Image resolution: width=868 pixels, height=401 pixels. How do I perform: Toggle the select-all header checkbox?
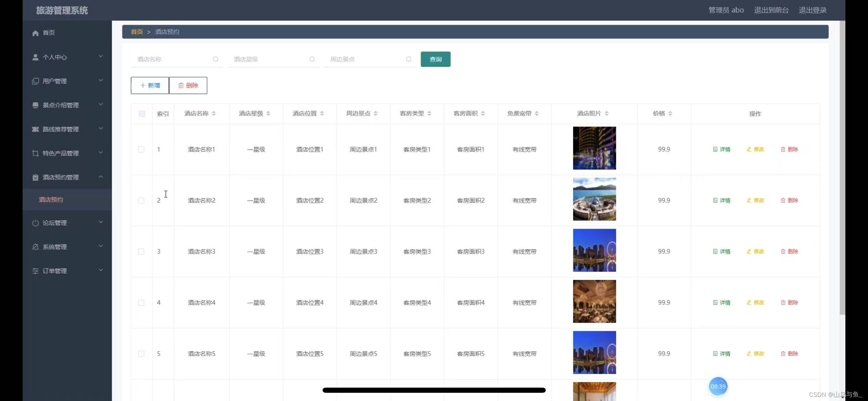pos(142,114)
